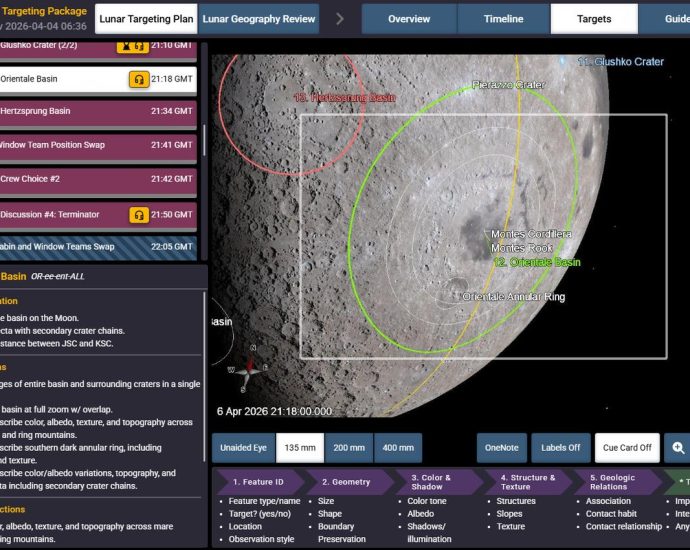690x550 pixels.
Task: Click the description panel scrollbar
Action: coord(205,377)
